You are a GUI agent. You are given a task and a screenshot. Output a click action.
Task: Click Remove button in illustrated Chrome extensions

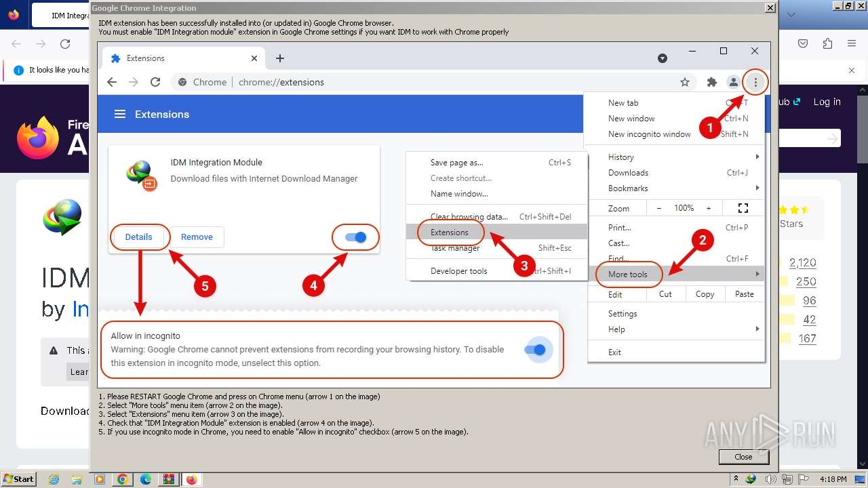click(x=197, y=237)
